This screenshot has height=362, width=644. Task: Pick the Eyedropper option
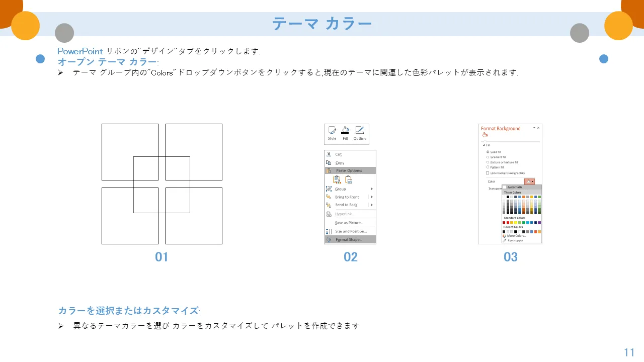[x=515, y=240]
